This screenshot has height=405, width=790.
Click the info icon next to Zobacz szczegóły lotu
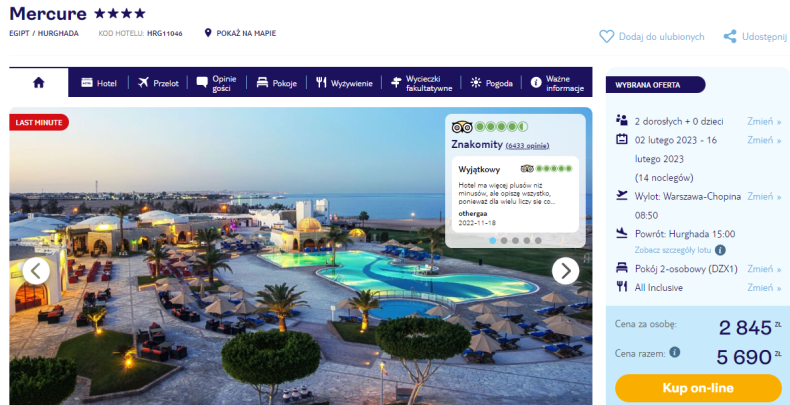(720, 250)
